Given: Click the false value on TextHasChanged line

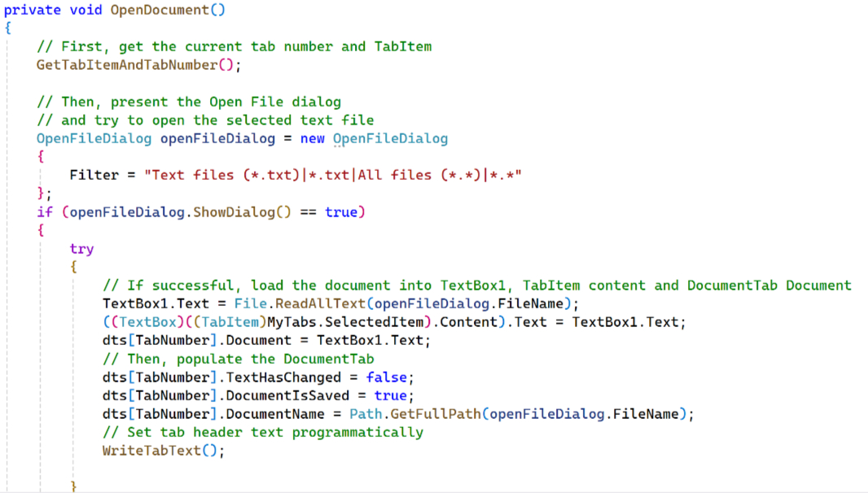Looking at the screenshot, I should 387,377.
